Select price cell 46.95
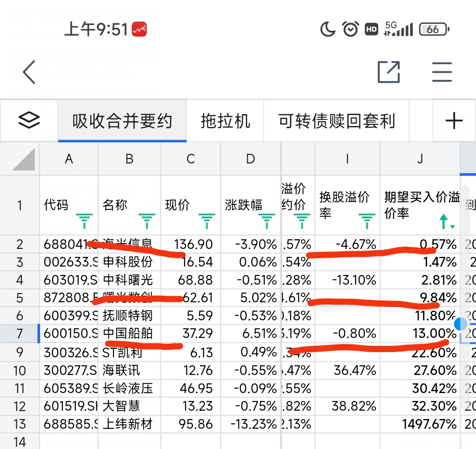This screenshot has height=449, width=476. pos(191,388)
